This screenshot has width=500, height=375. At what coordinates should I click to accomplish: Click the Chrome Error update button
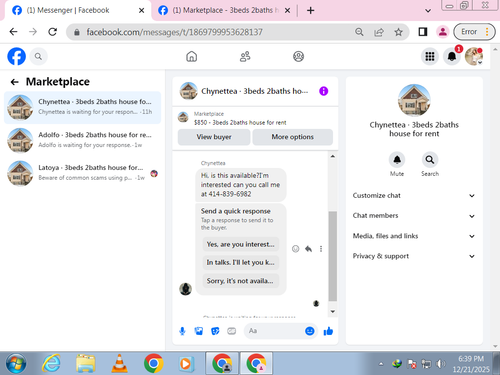pos(474,32)
